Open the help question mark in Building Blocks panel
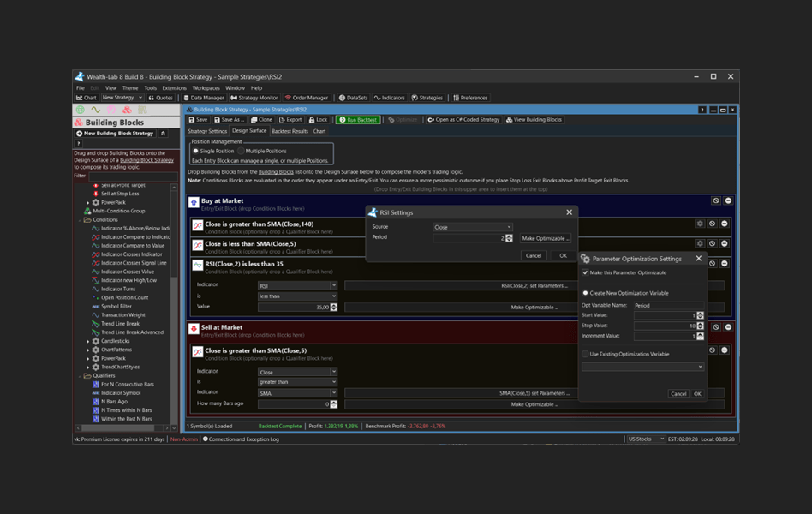 (x=79, y=144)
